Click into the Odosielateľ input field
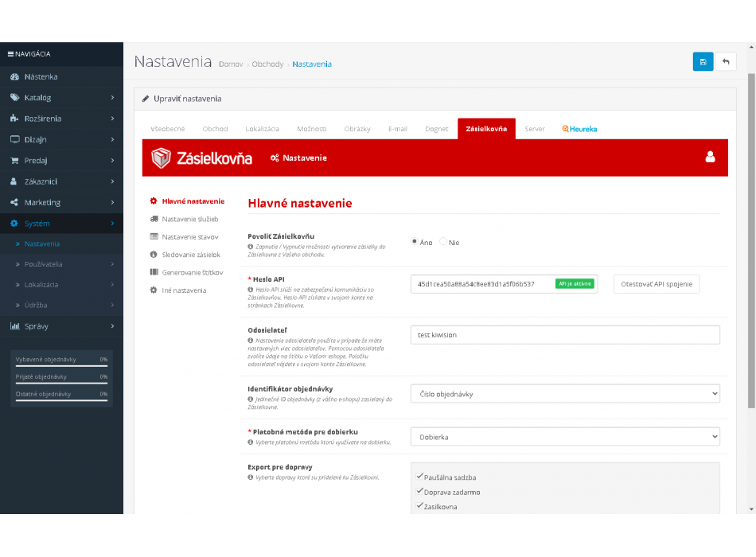Screen dimensions: 756x557 565,335
